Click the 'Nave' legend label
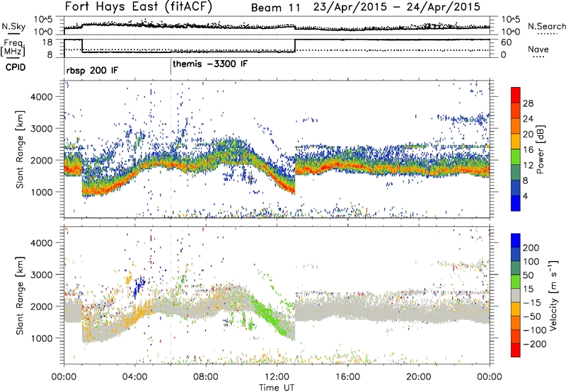Viewport: 566px width, 392px height. 538,49
